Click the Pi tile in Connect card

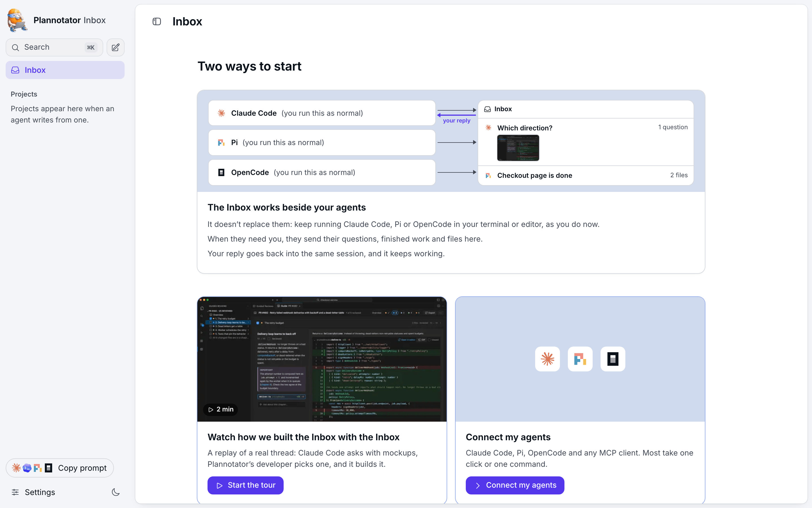pos(580,359)
